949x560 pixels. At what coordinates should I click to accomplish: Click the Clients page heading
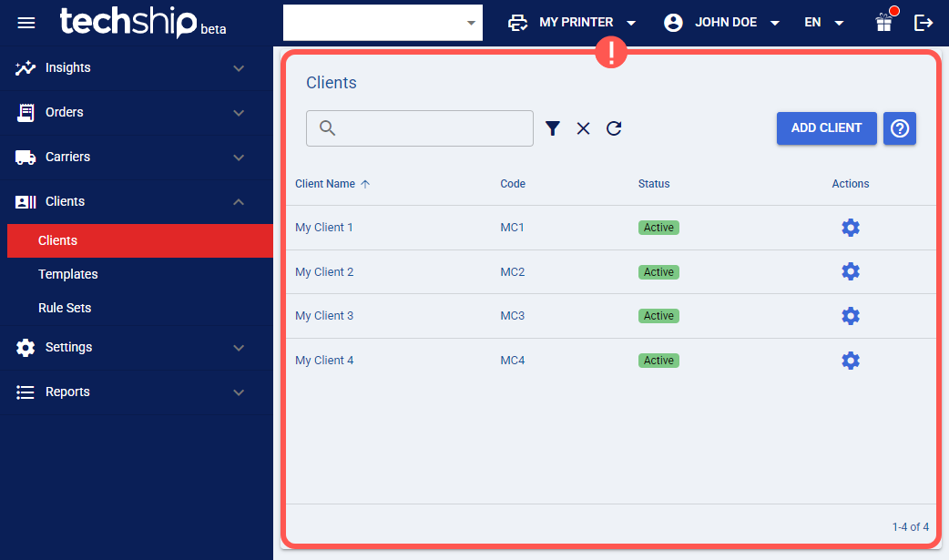(332, 83)
